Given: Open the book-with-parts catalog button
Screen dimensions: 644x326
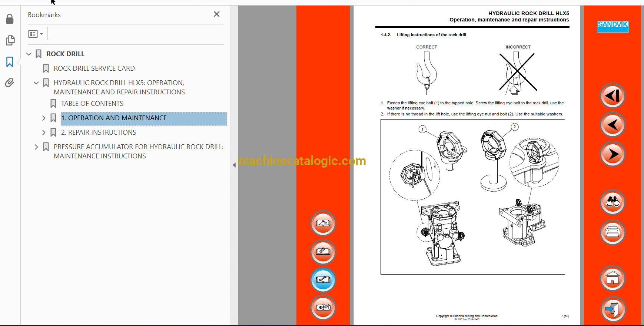Looking at the screenshot, I should point(323,307).
